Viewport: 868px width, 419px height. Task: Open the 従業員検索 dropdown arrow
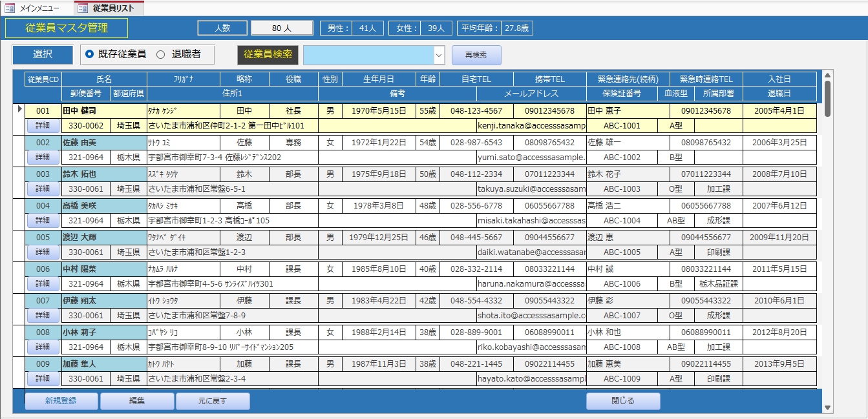tap(439, 56)
